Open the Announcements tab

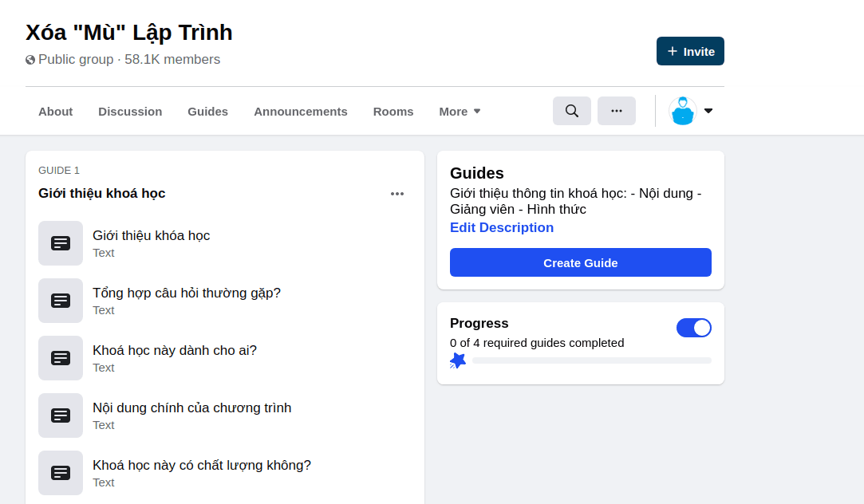tap(300, 112)
